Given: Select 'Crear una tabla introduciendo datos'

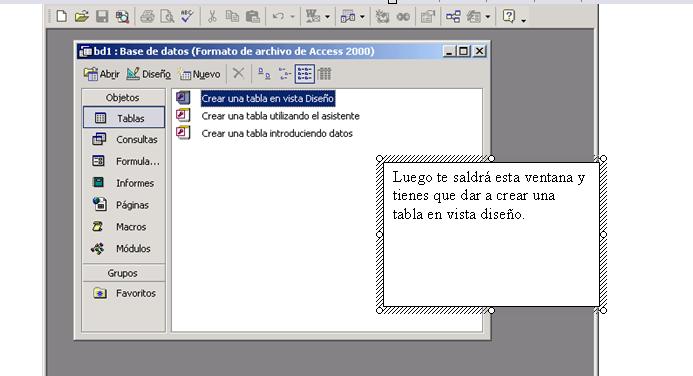Looking at the screenshot, I should tap(277, 133).
